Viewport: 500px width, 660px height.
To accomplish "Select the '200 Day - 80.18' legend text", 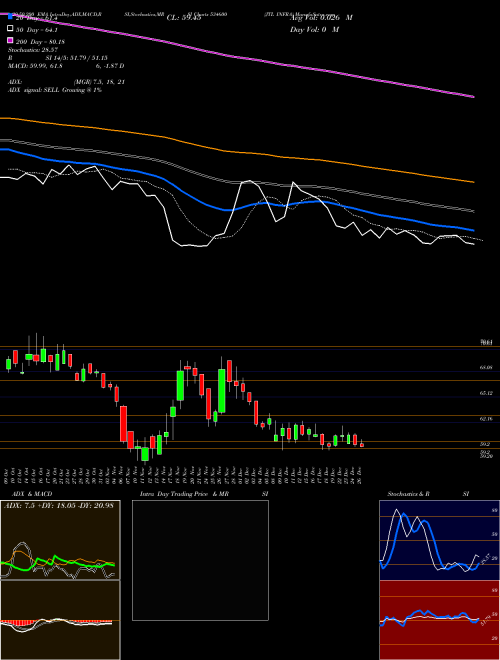I will tap(40, 42).
